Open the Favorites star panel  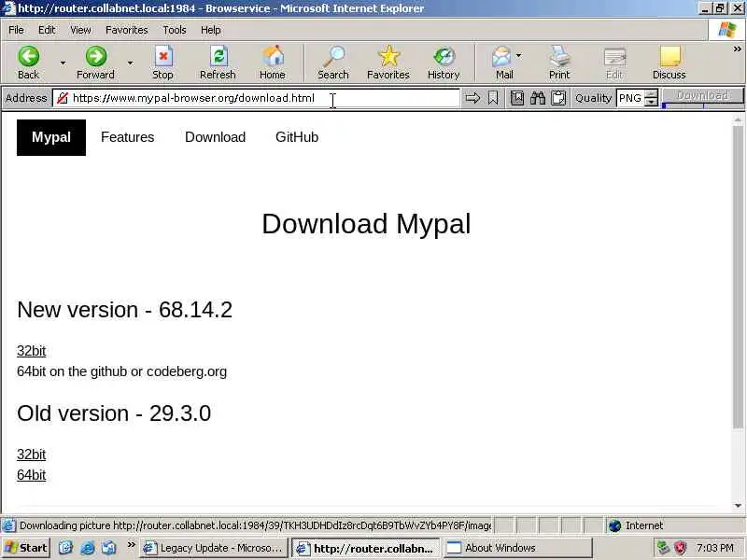coord(388,63)
